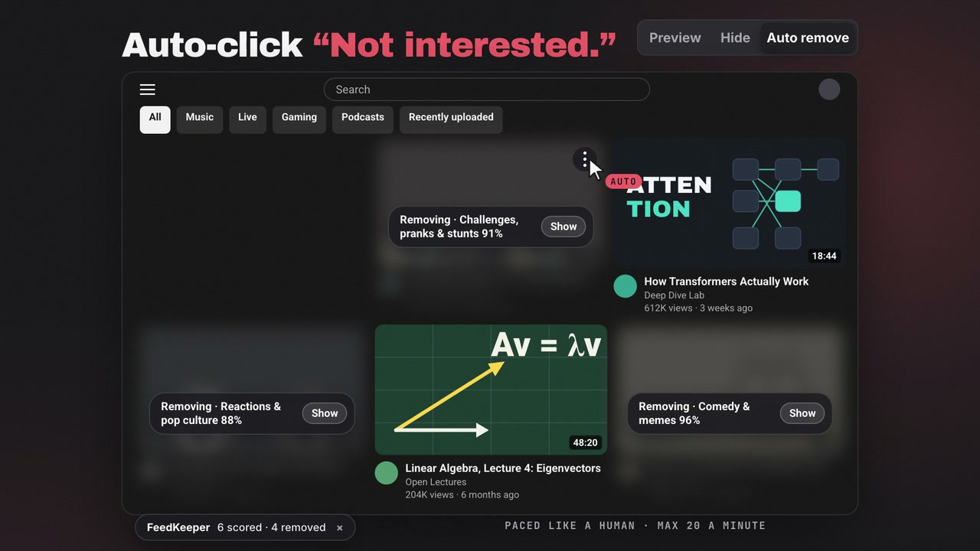The height and width of the screenshot is (551, 980).
Task: Open the account avatar in the header
Action: pos(829,90)
